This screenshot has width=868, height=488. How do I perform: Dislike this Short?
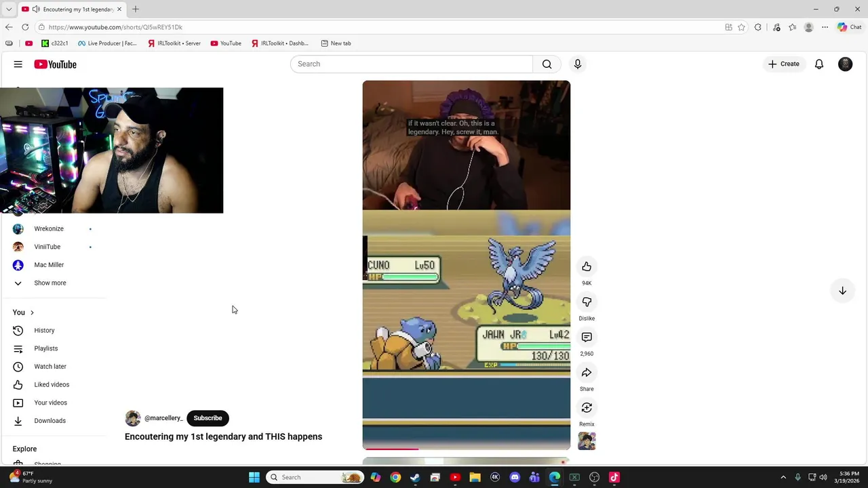point(587,302)
